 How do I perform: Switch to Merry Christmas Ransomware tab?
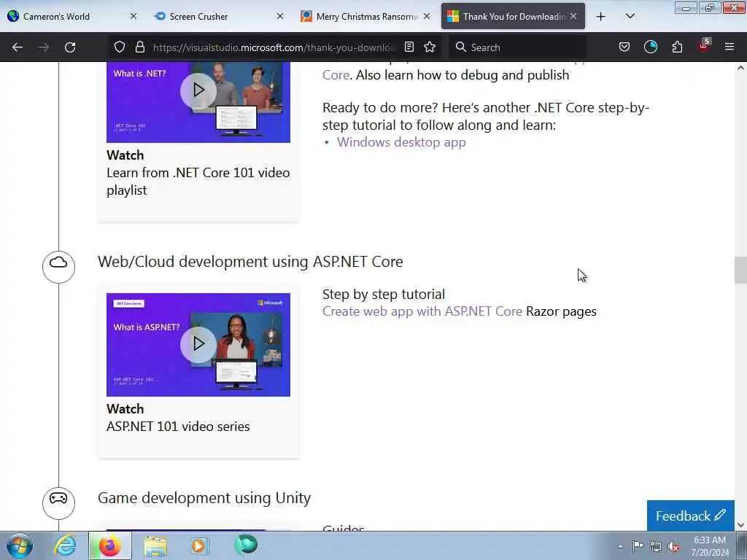click(366, 17)
